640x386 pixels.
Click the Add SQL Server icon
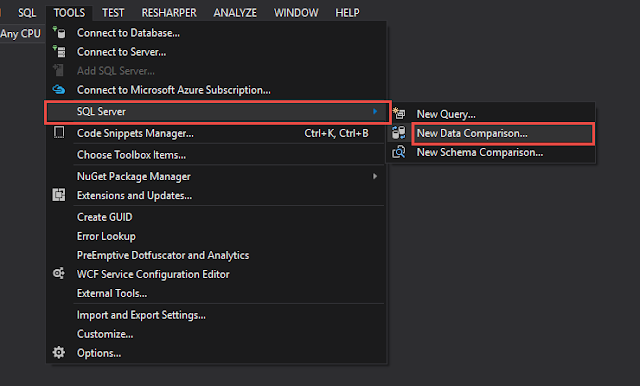point(59,71)
